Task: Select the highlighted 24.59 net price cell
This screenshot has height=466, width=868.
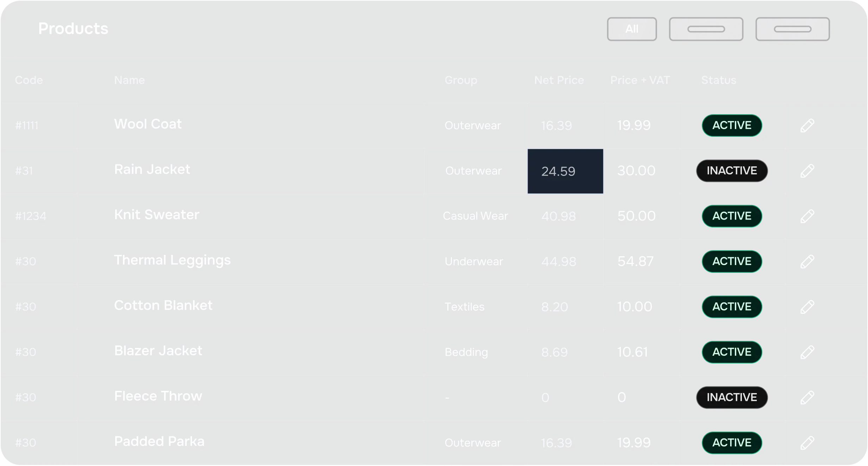Action: click(x=565, y=171)
